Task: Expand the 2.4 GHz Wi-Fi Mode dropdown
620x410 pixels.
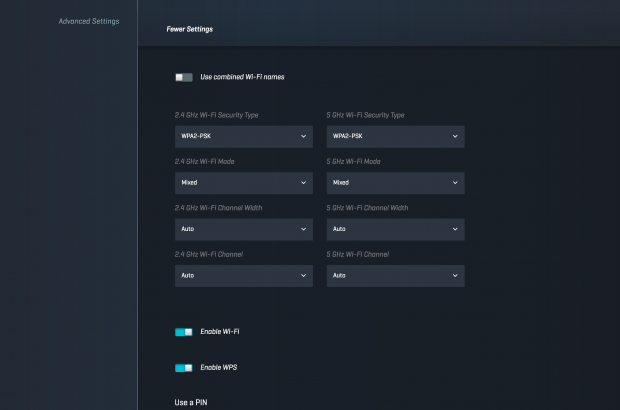Action: [x=243, y=183]
